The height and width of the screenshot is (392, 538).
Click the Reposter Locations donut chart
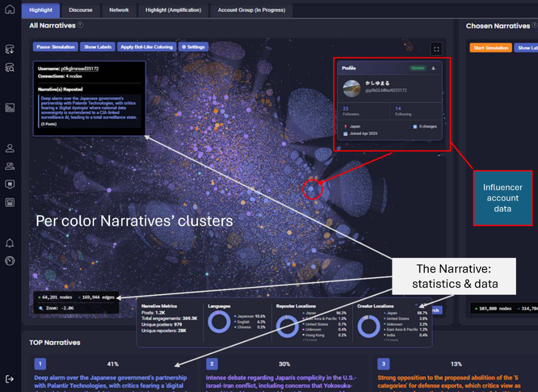click(287, 326)
